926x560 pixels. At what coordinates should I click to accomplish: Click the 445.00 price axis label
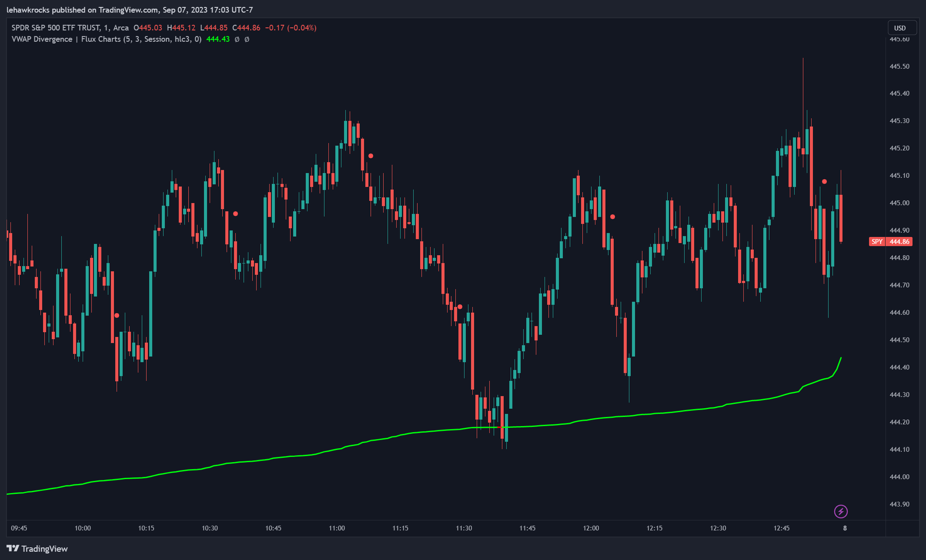pyautogui.click(x=899, y=203)
